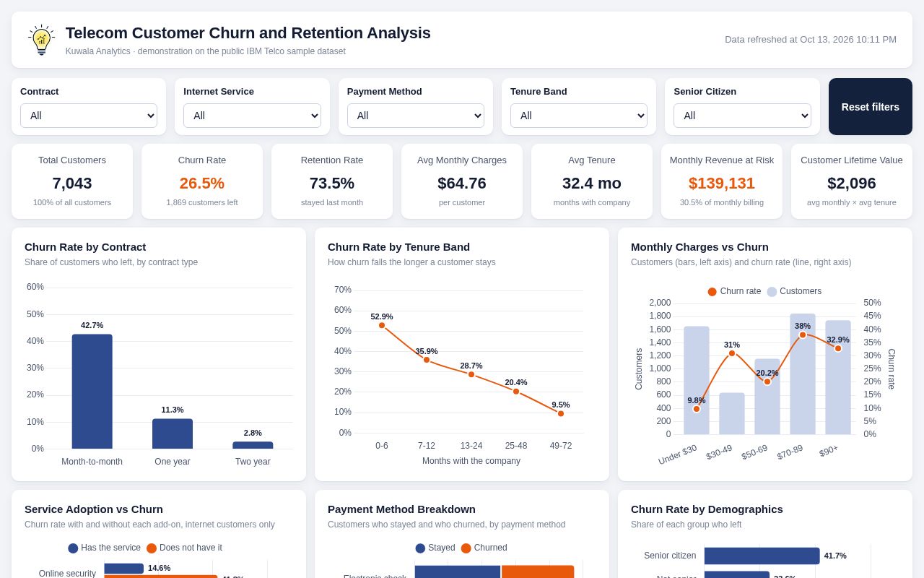The image size is (924, 578).
Task: Open the Payment Method filter dropdown
Action: pos(416,116)
